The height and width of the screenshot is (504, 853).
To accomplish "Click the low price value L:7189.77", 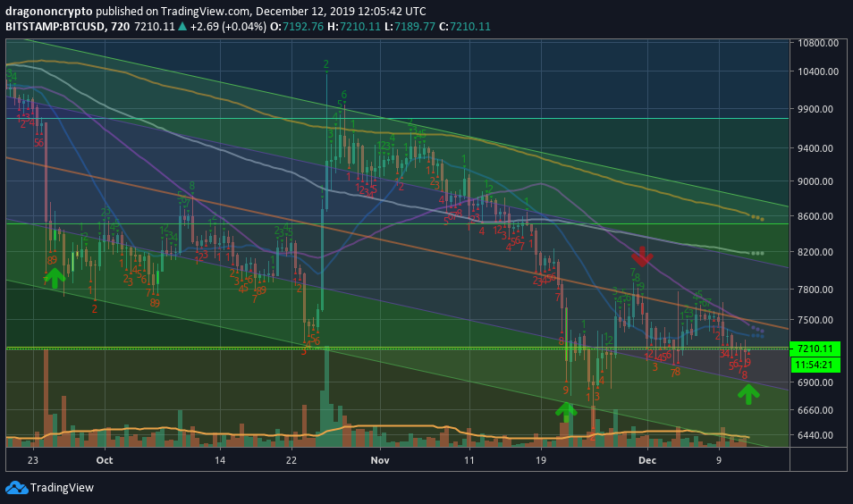I will (410, 27).
